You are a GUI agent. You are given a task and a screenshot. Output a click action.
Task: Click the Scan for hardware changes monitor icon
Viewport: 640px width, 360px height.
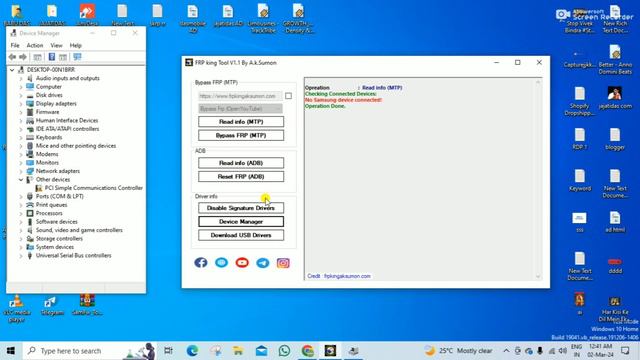point(77,57)
